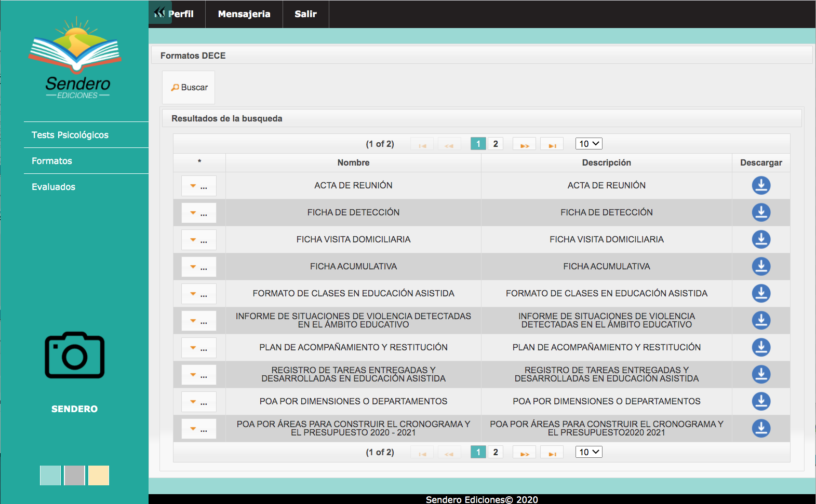Screen dimensions: 816x504
Task: Click download icon for FICHA ACUMULATIVA
Action: pyautogui.click(x=761, y=266)
